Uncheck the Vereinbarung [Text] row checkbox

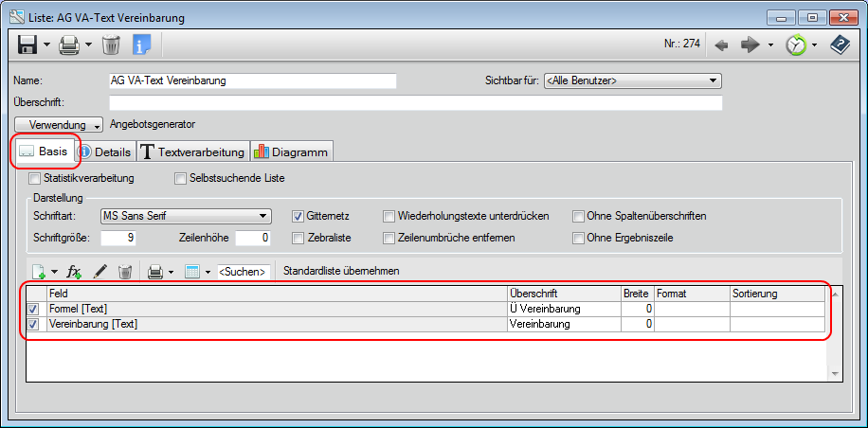point(33,324)
